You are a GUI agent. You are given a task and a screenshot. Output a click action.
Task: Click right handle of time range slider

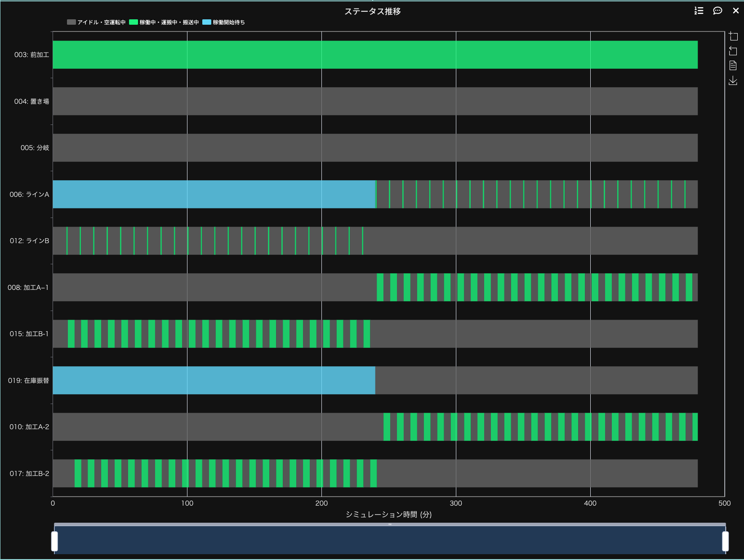tap(725, 541)
